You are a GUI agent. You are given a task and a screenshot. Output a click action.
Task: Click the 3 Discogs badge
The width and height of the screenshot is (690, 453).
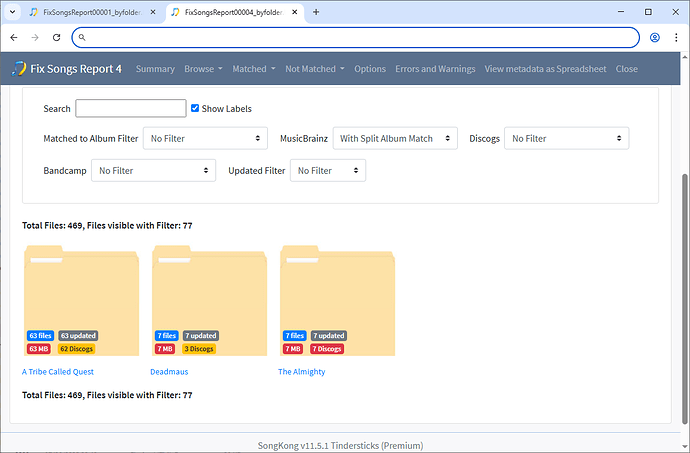[199, 349]
